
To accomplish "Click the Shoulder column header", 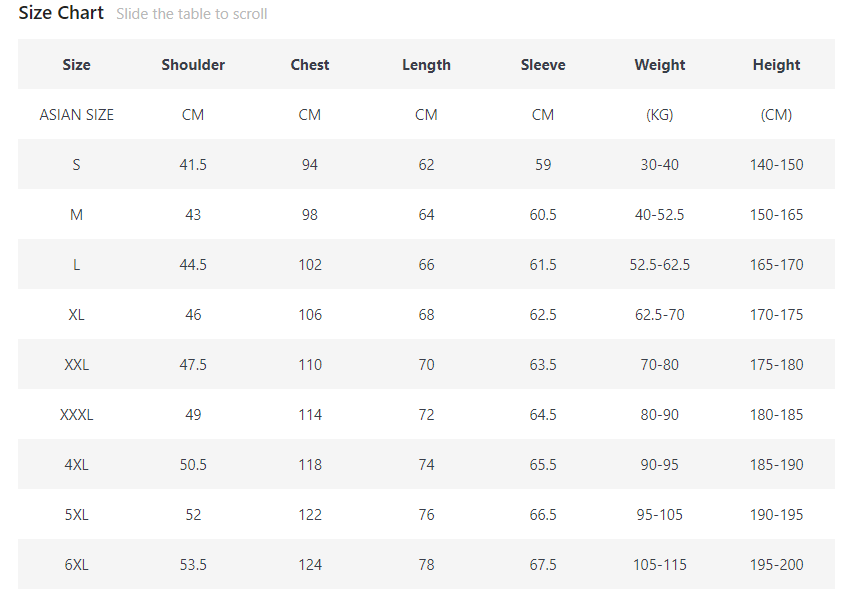I will 193,65.
